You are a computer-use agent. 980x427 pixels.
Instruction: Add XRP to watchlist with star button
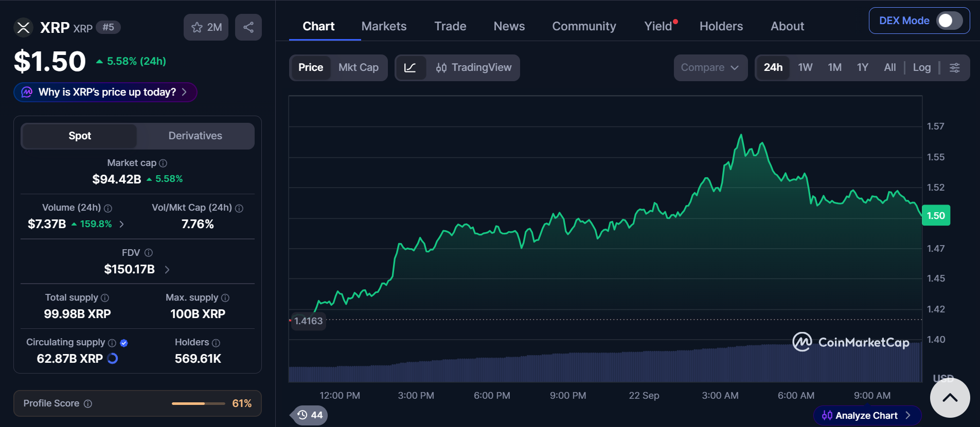[x=206, y=27]
